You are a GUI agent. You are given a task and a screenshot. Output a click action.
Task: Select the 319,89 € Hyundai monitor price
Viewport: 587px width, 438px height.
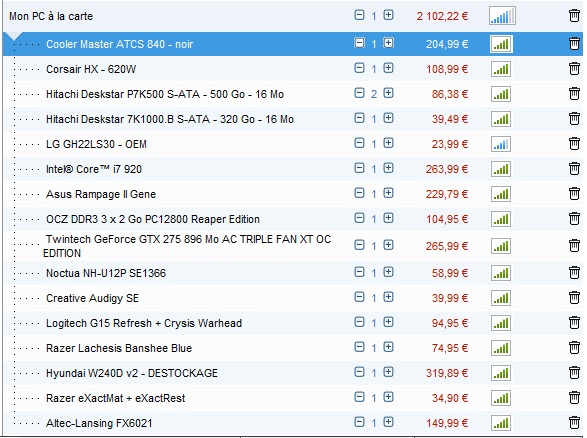(447, 373)
